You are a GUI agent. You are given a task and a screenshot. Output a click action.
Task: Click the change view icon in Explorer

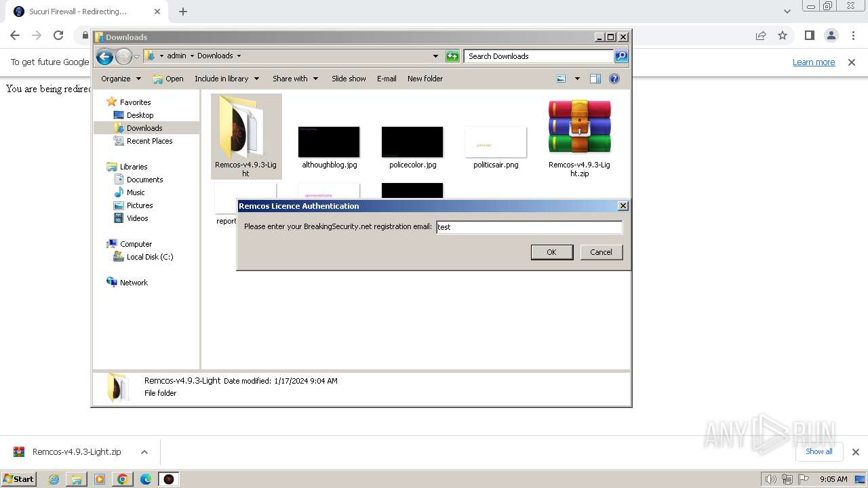[x=561, y=79]
